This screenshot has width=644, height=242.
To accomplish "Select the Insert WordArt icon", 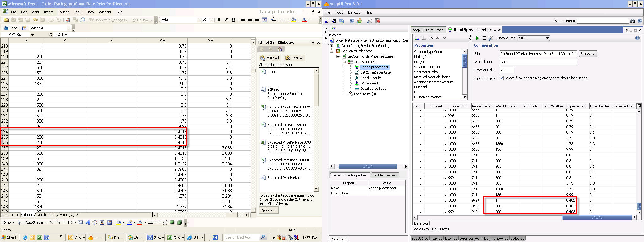I will (88, 222).
